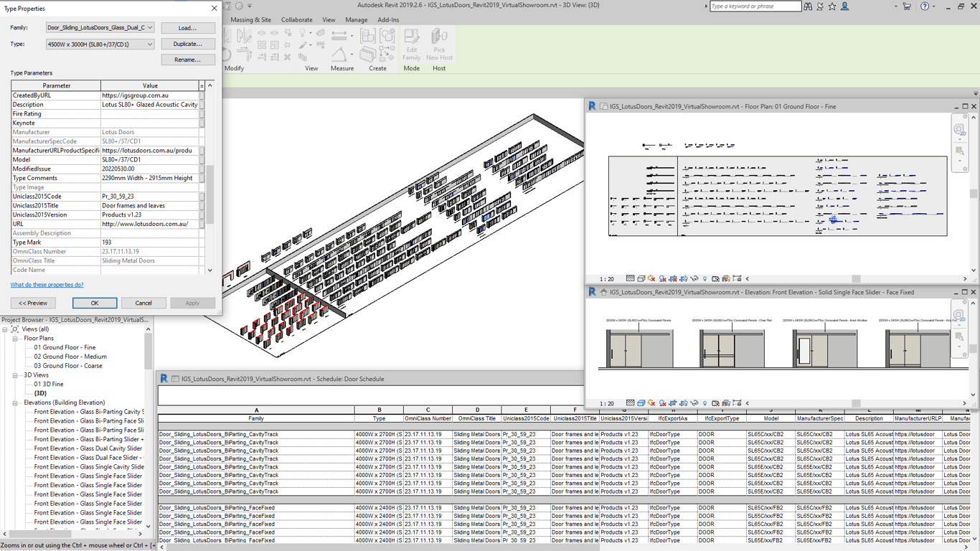Select the Angular measure tool icon
The width and height of the screenshot is (980, 551).
pos(339,55)
